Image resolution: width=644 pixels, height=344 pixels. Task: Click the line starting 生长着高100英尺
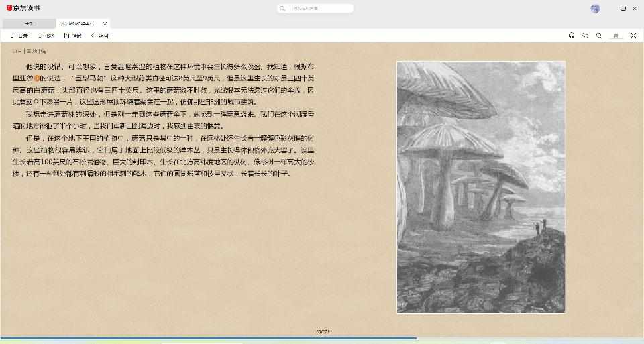[163, 162]
